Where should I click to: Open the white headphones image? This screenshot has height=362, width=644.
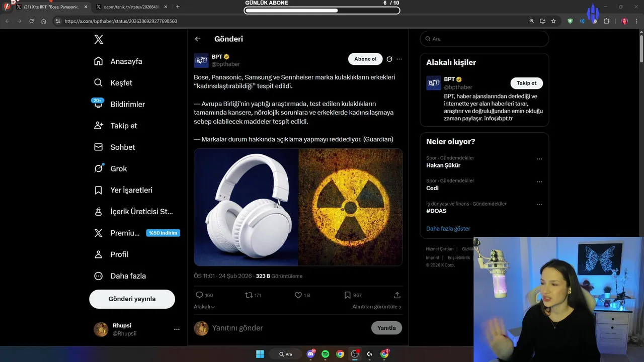[x=246, y=207]
